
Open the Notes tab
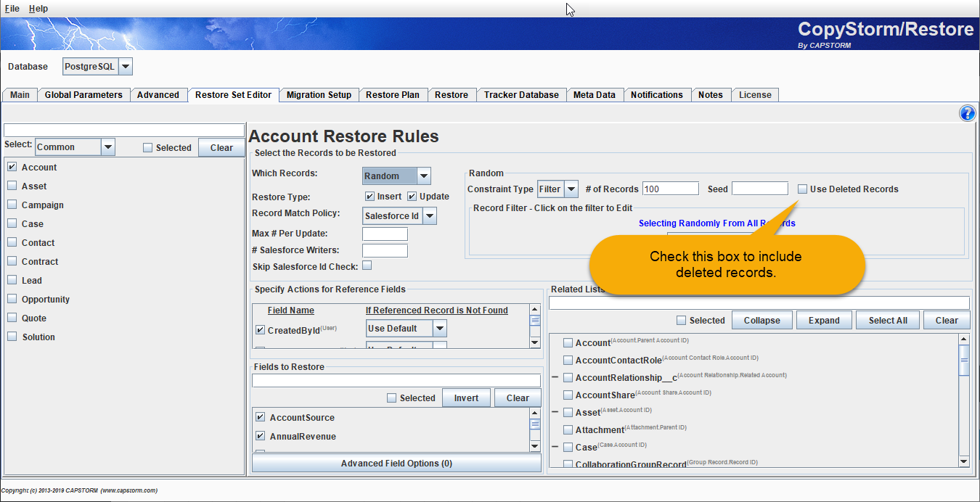711,95
